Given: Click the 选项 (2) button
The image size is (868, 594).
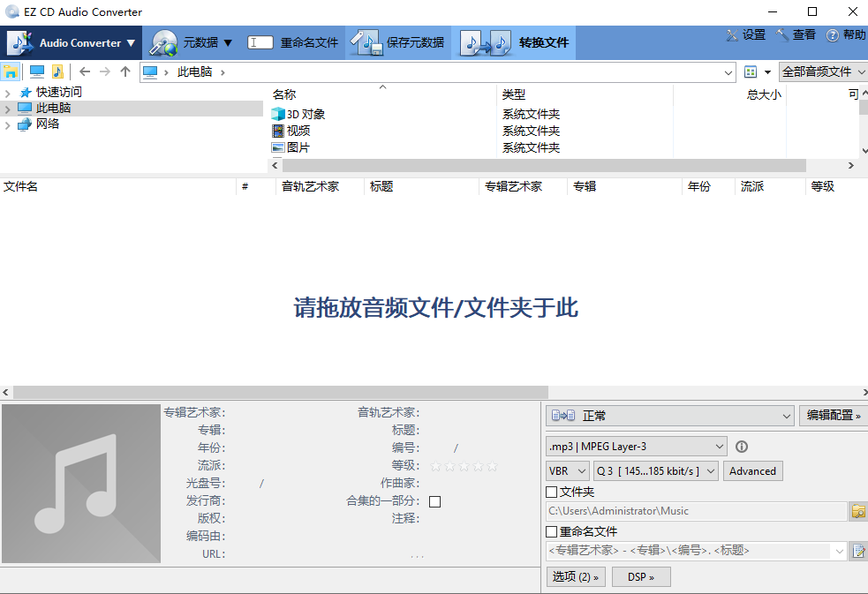Looking at the screenshot, I should [576, 577].
